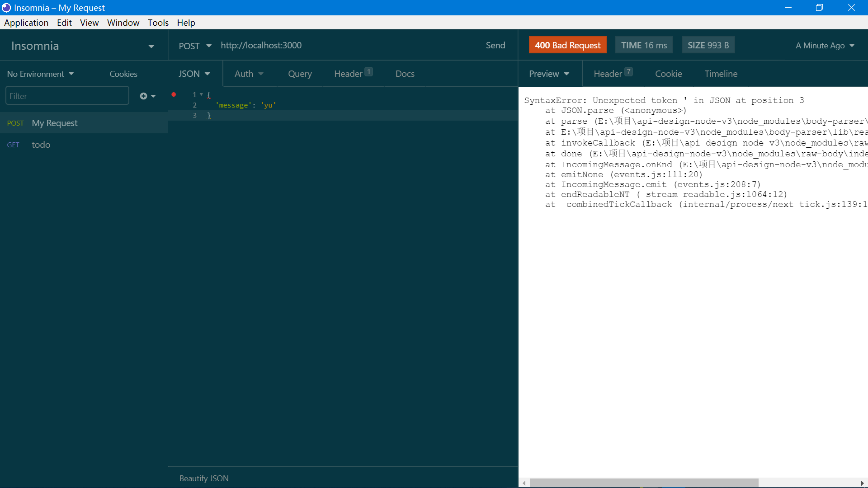The width and height of the screenshot is (868, 488).
Task: Click the Filter requests input field
Action: [x=67, y=96]
